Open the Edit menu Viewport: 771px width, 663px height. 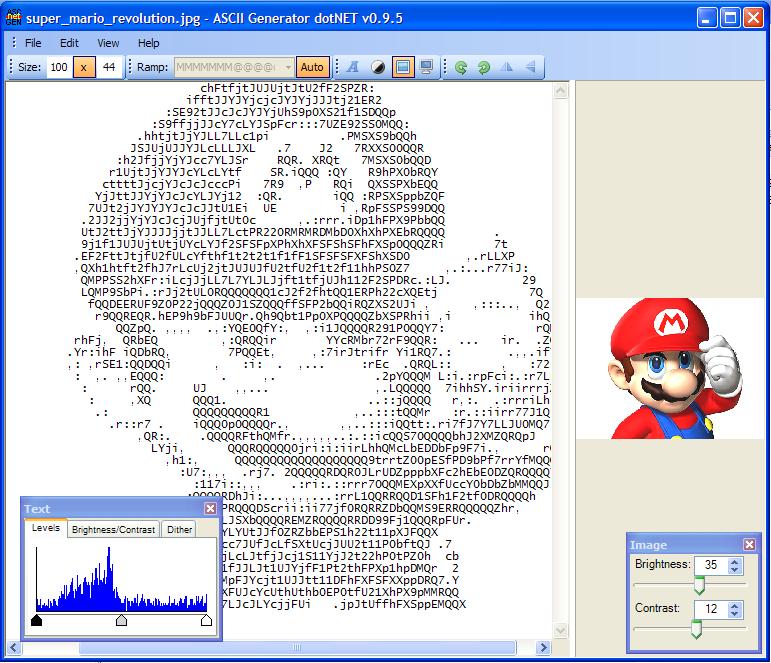(69, 43)
